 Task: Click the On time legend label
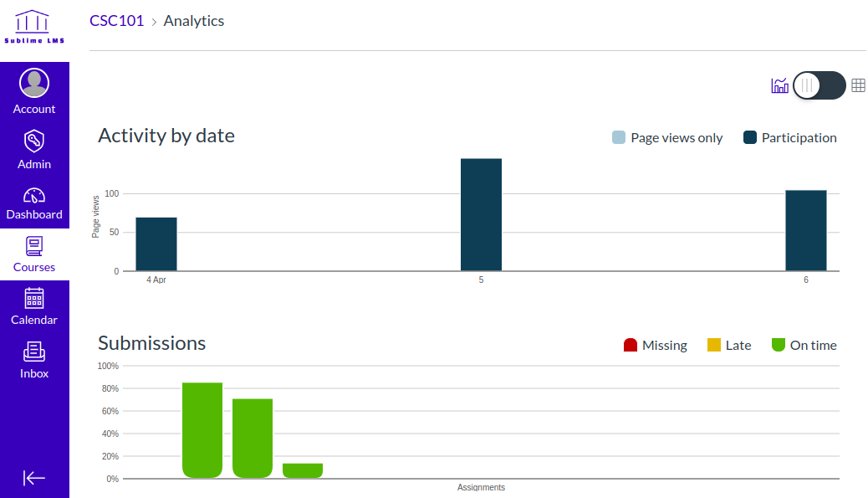(x=813, y=345)
